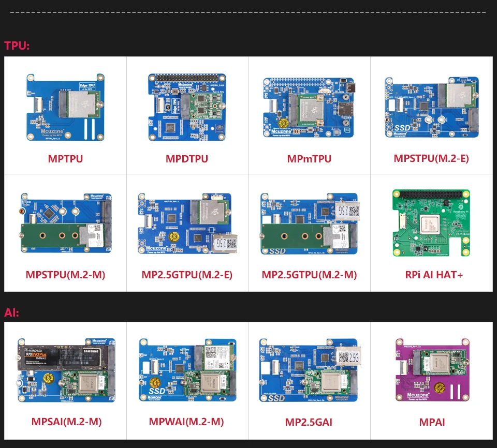Click the MPSTPU(M.2-E) board image
497x448 pixels.
431,107
